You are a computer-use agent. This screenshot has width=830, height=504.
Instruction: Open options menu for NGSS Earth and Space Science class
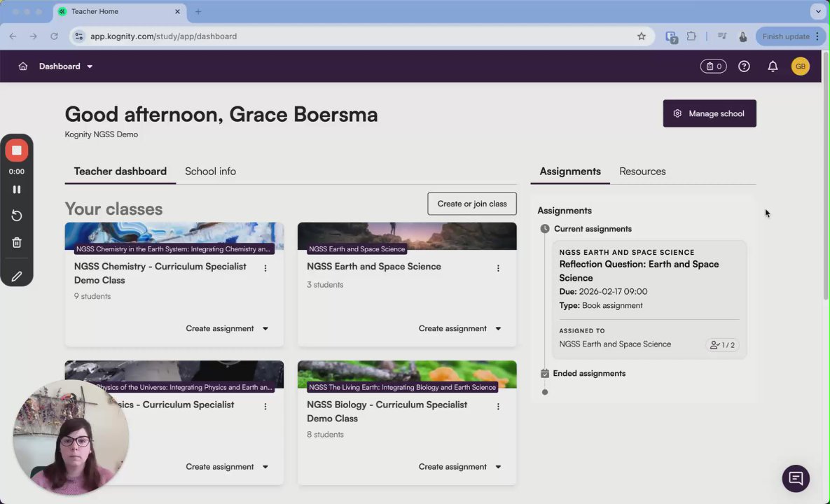pos(497,268)
